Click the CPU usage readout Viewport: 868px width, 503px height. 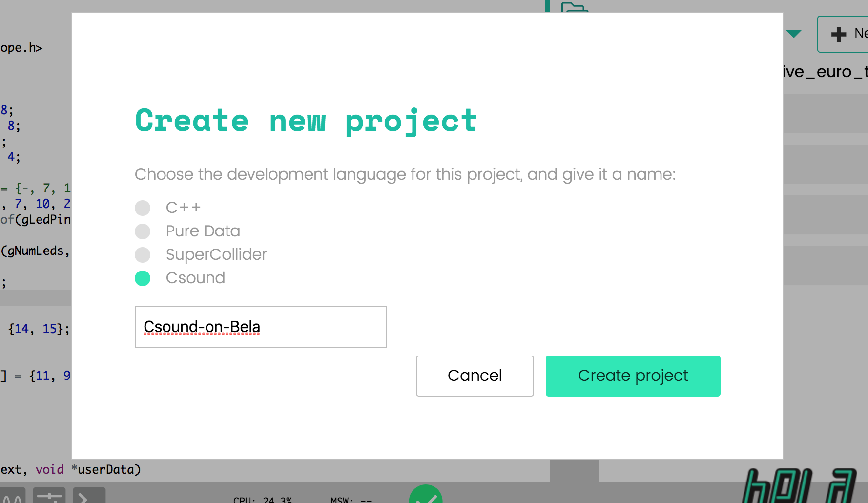[263, 500]
